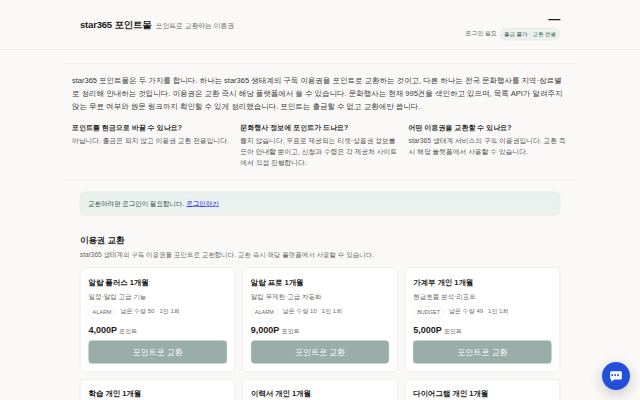The width and height of the screenshot is (640, 400).
Task: Exchange points for 가계부 개인 1개월
Action: coord(482,352)
